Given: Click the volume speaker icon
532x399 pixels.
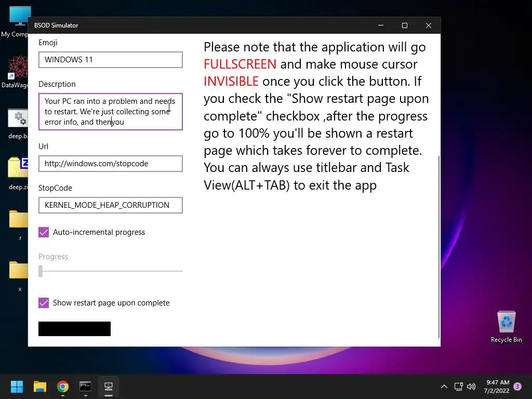Looking at the screenshot, I should pos(471,387).
